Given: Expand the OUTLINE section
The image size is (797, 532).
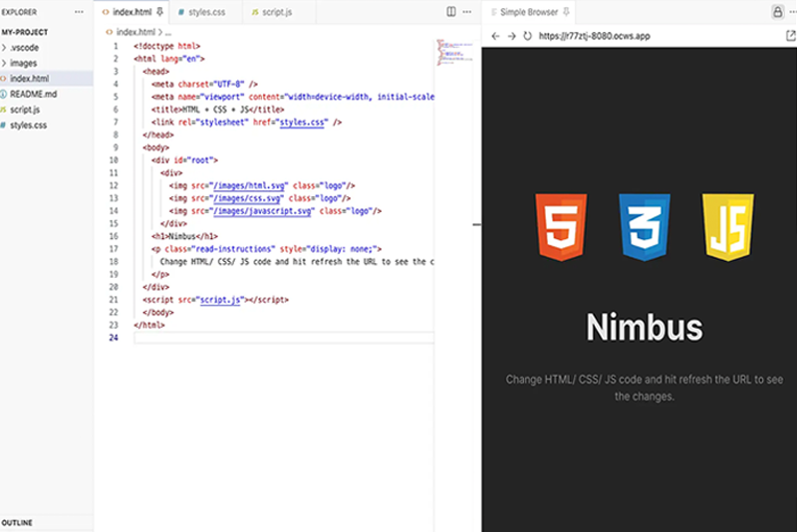Looking at the screenshot, I should 16,523.
